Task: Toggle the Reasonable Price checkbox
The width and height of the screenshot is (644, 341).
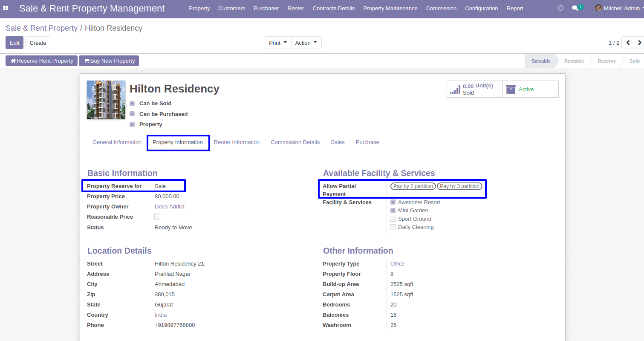Action: point(157,217)
